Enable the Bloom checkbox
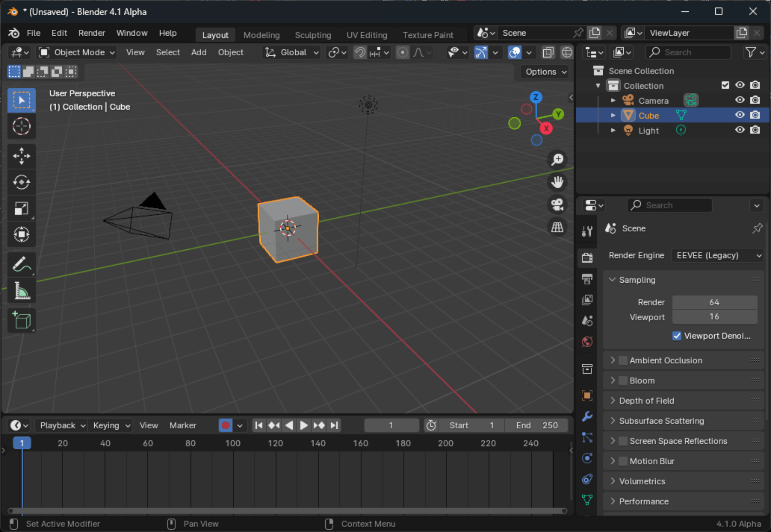The image size is (771, 532). tap(623, 380)
